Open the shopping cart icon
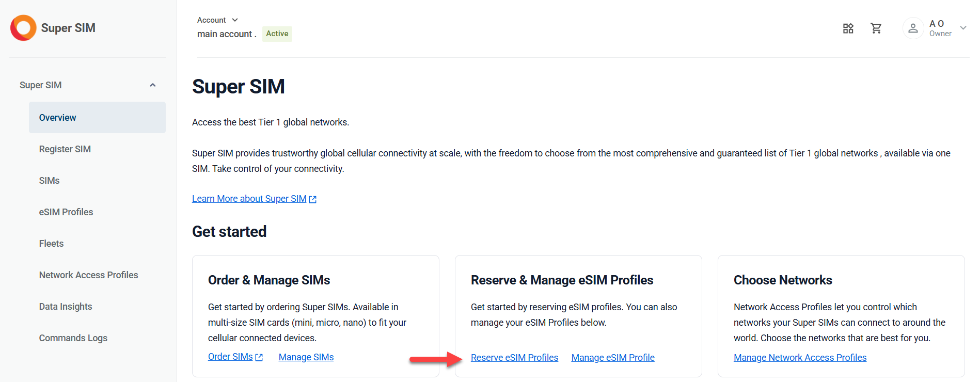The width and height of the screenshot is (980, 382). (876, 28)
